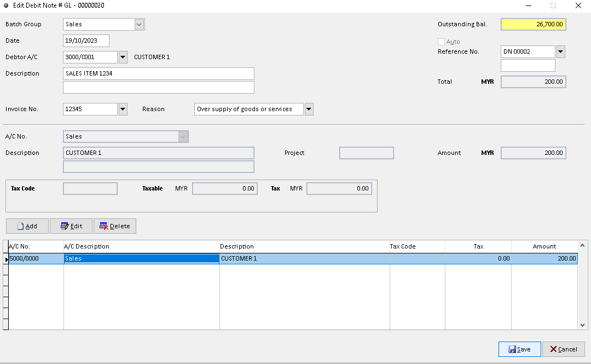Click the SALES ITEM 1234 description field
The height and width of the screenshot is (364, 591).
click(x=158, y=73)
